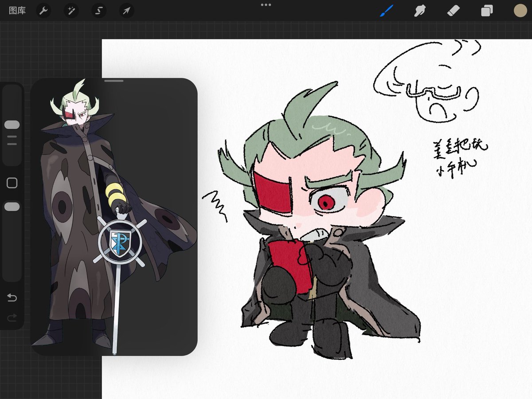Screen dimensions: 532x399
Task: Select the Selection S-shaped tool
Action: [x=99, y=11]
